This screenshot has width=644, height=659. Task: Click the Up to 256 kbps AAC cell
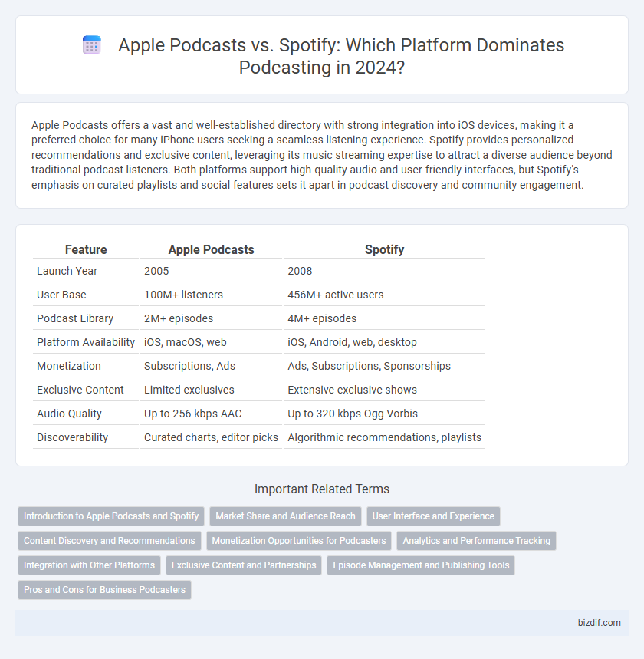coord(211,414)
